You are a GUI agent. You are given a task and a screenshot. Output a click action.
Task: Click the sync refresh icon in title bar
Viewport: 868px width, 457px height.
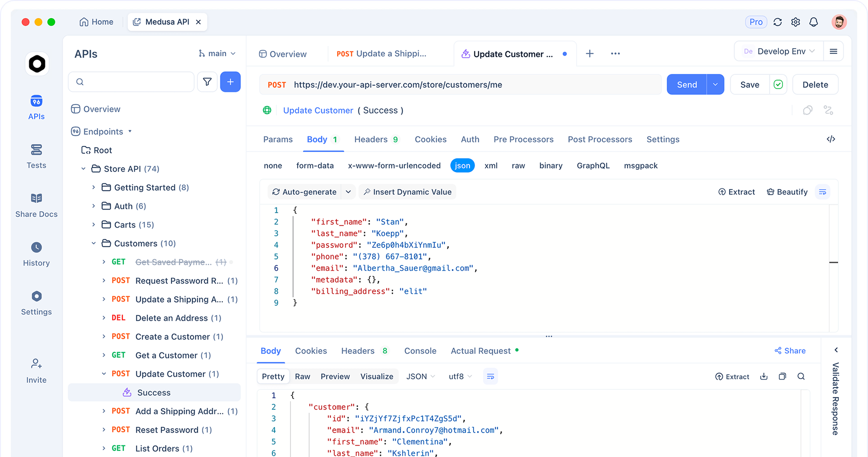pyautogui.click(x=778, y=22)
